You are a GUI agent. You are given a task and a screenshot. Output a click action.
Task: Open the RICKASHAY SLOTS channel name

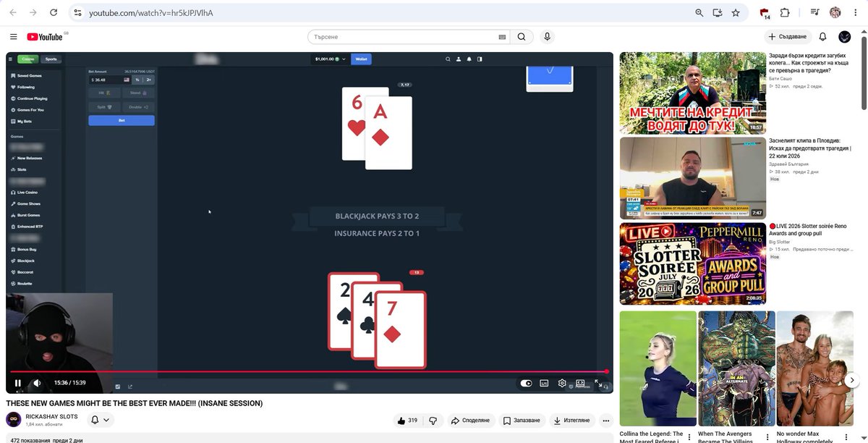(51, 416)
